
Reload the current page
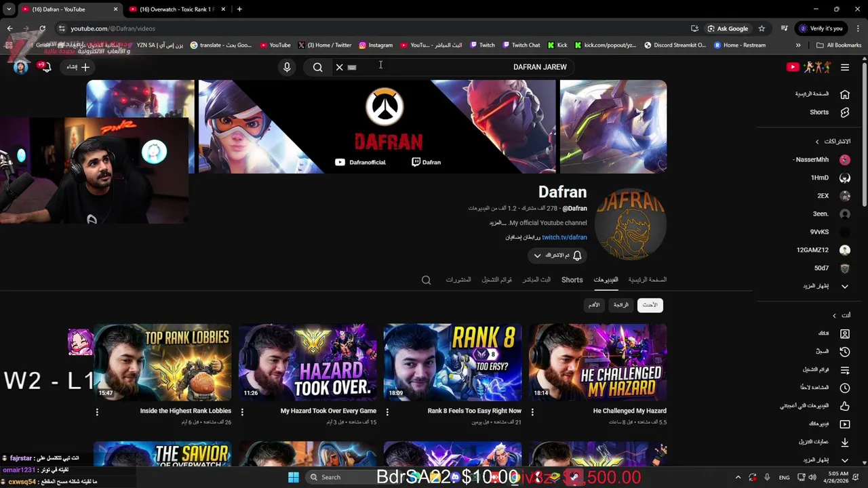pos(42,28)
